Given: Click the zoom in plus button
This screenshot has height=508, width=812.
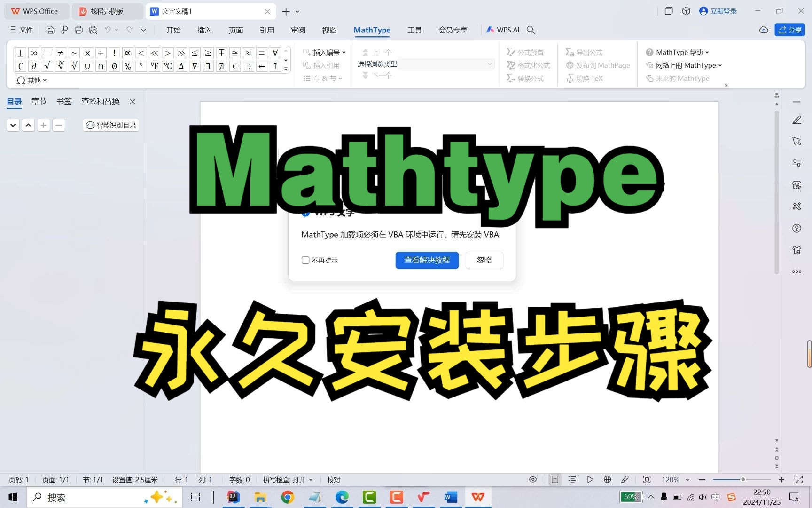Looking at the screenshot, I should coord(781,479).
